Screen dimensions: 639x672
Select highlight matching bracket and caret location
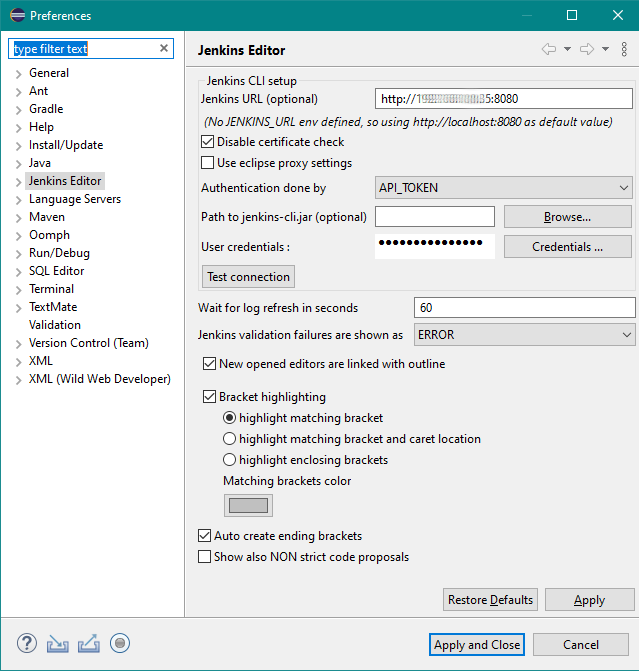[x=230, y=438]
